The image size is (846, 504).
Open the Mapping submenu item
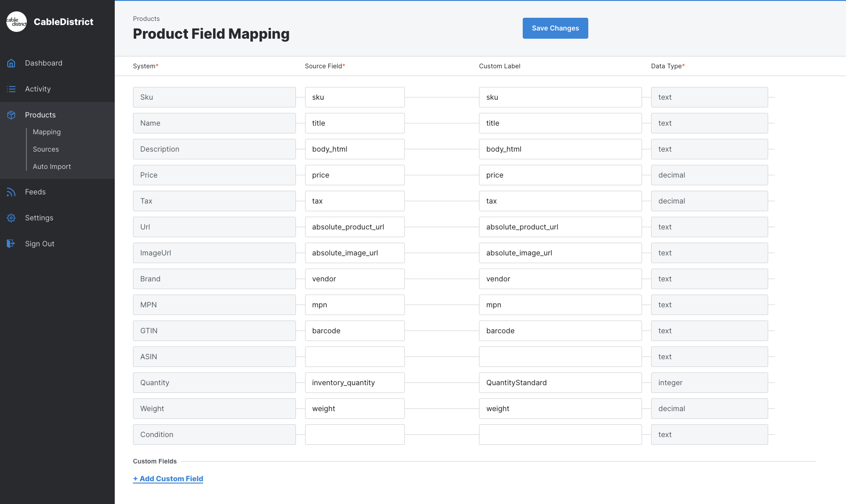point(46,132)
